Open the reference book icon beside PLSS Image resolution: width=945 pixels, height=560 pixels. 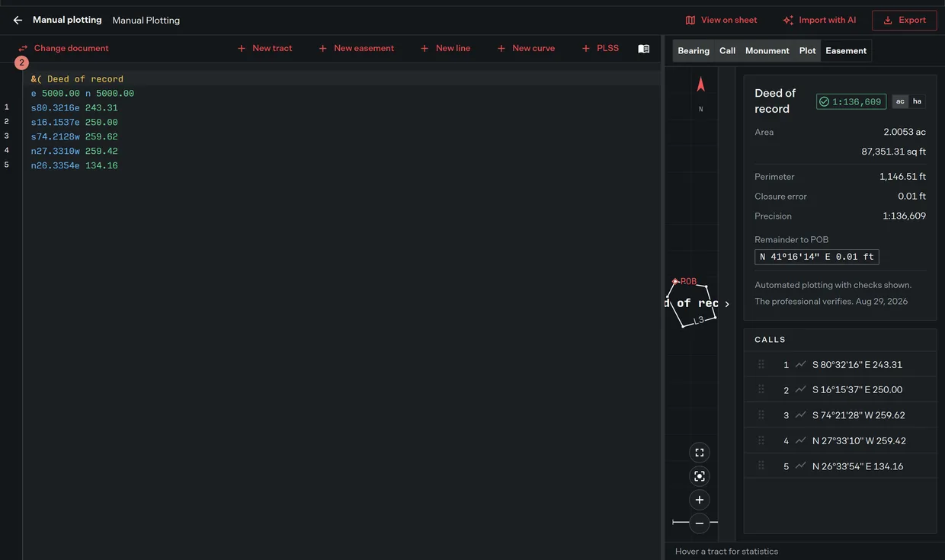[644, 49]
